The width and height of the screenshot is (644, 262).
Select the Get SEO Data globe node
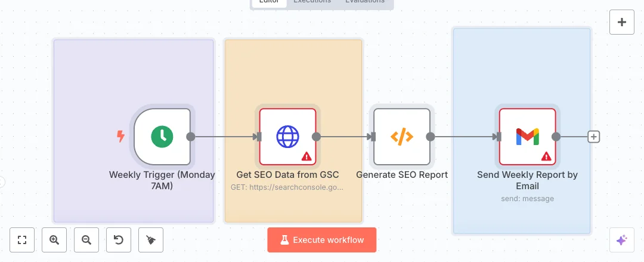tap(287, 137)
